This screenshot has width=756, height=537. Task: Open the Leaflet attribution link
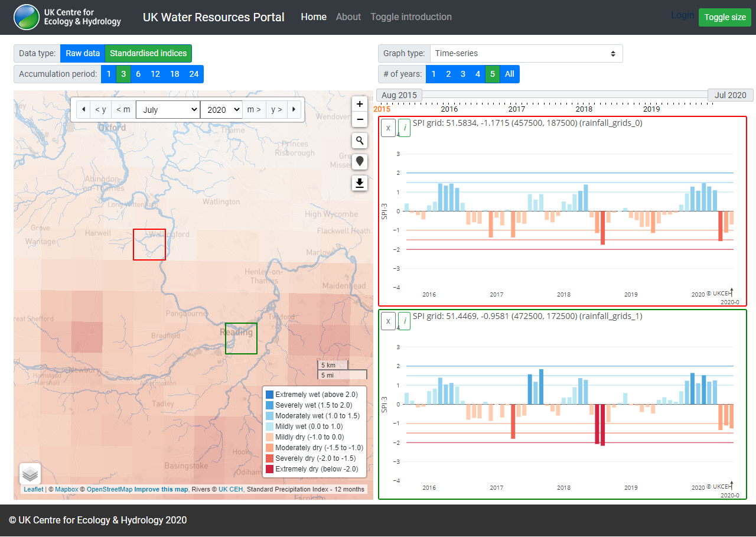pos(34,489)
